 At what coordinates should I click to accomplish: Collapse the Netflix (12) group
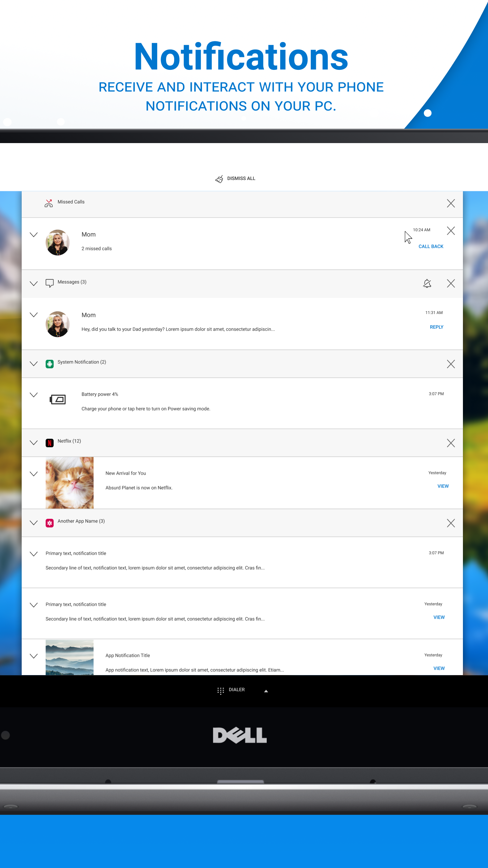[x=34, y=442]
